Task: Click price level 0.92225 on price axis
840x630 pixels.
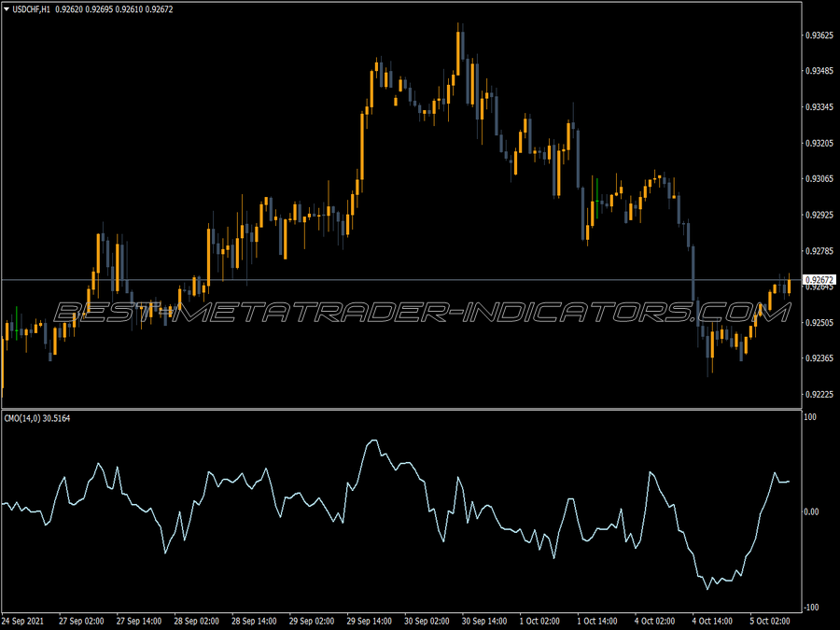Action: [819, 394]
